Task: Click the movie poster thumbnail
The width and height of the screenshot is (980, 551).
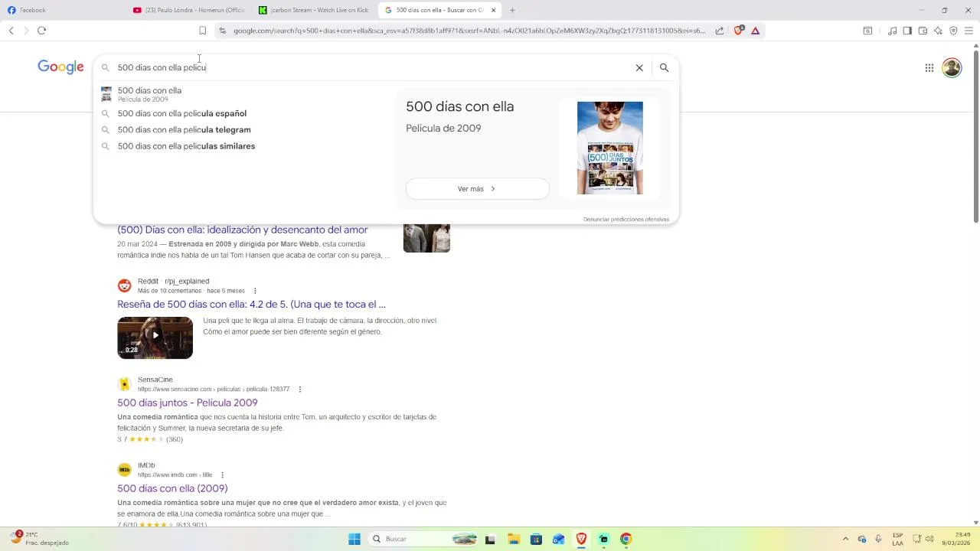Action: tap(609, 148)
